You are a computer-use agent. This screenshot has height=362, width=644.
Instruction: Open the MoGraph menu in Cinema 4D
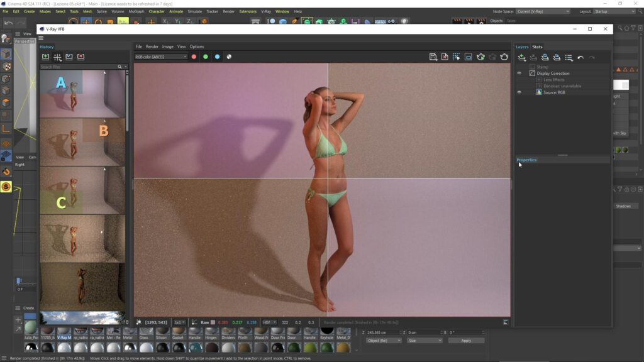coord(136,11)
